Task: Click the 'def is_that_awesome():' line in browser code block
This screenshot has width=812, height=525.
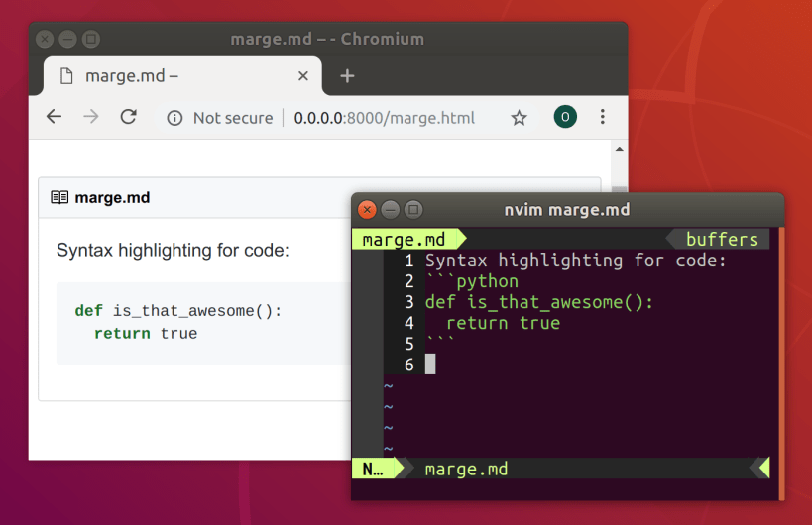Action: (x=178, y=310)
